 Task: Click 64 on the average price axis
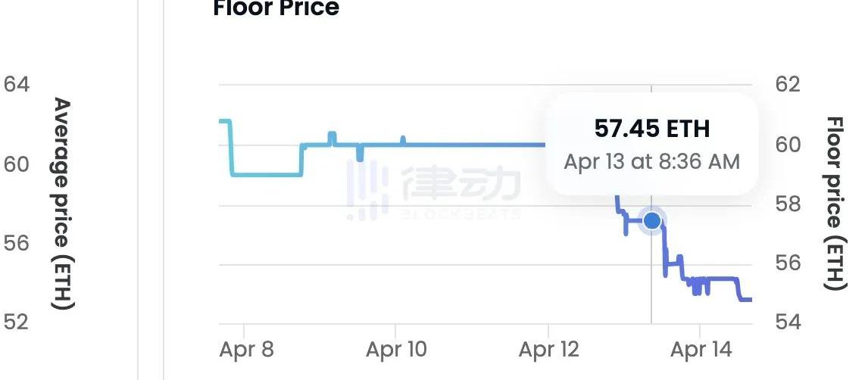(17, 84)
